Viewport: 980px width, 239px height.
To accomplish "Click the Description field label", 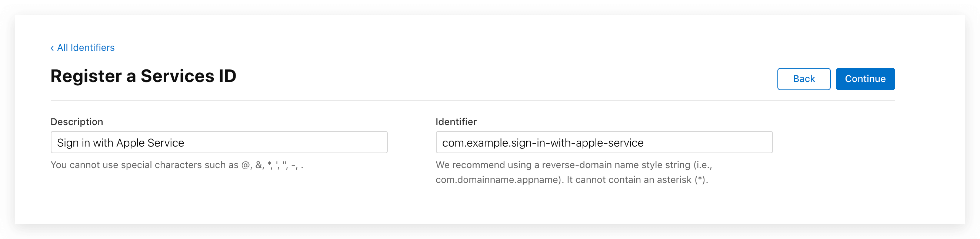I will tap(77, 122).
